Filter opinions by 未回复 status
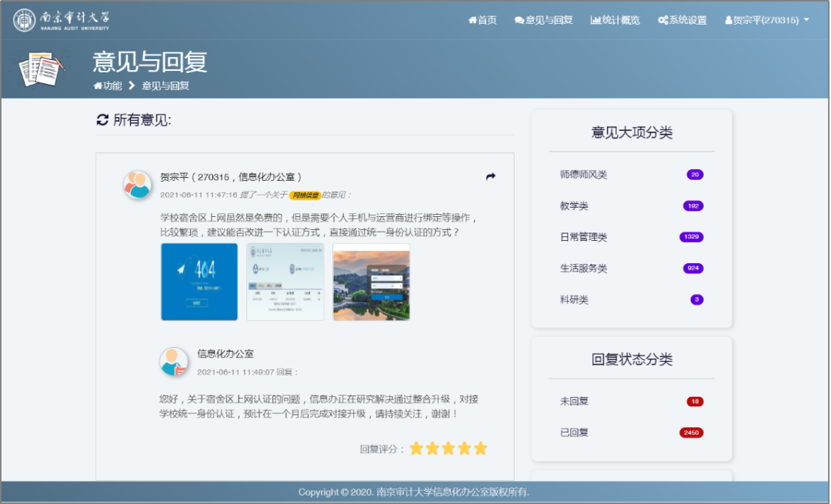The height and width of the screenshot is (504, 831). (574, 402)
